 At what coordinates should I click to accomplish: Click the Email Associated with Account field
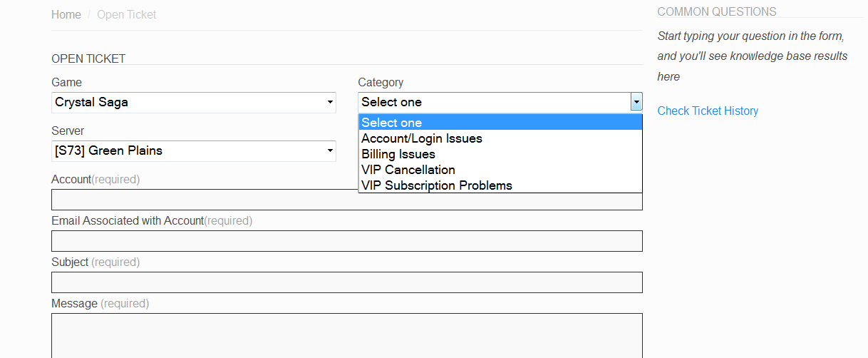coord(346,241)
